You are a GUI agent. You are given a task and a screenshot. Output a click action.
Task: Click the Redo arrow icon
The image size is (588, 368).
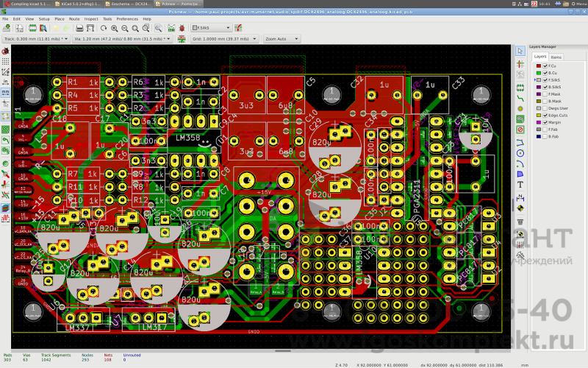click(66, 28)
